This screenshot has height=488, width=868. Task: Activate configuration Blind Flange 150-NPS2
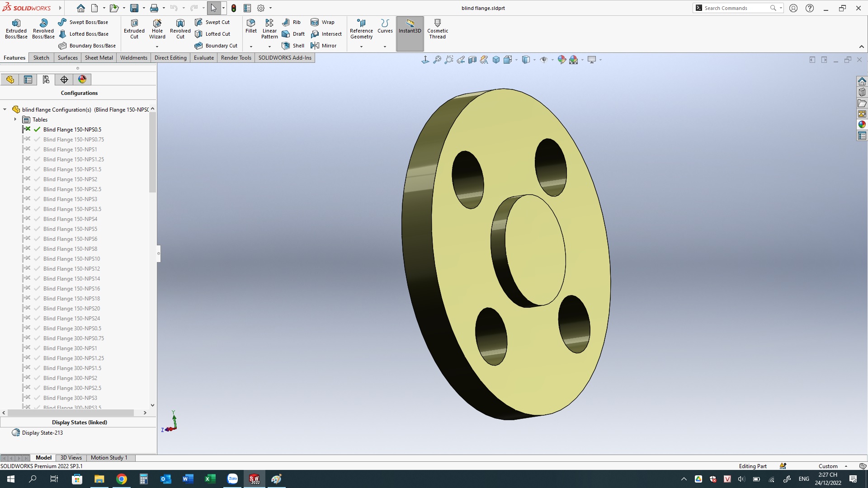(x=70, y=179)
